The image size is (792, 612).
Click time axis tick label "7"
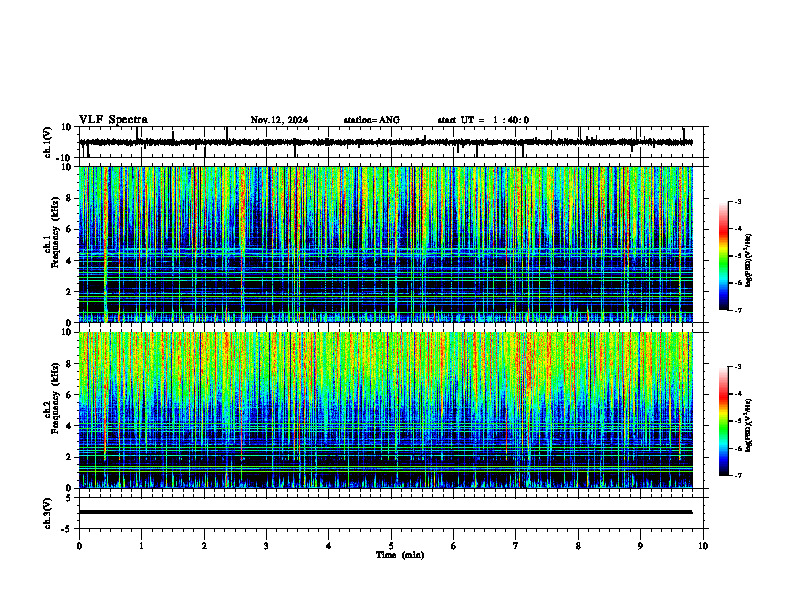click(516, 546)
